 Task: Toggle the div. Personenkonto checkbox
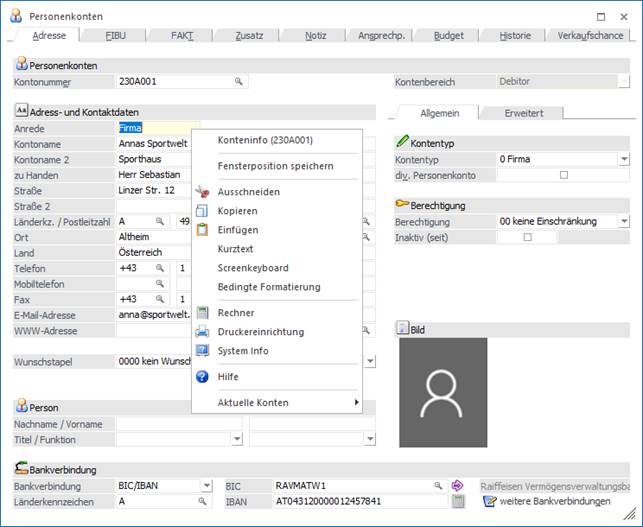[563, 175]
